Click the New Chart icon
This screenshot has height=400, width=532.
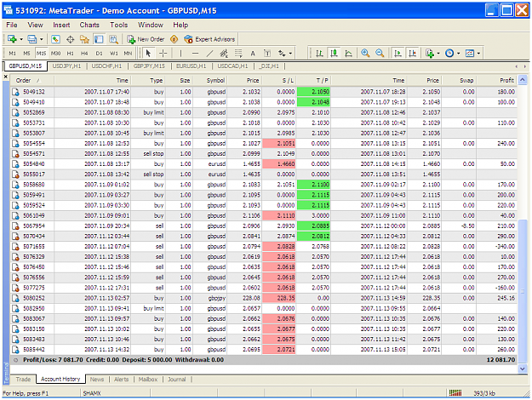click(12, 39)
